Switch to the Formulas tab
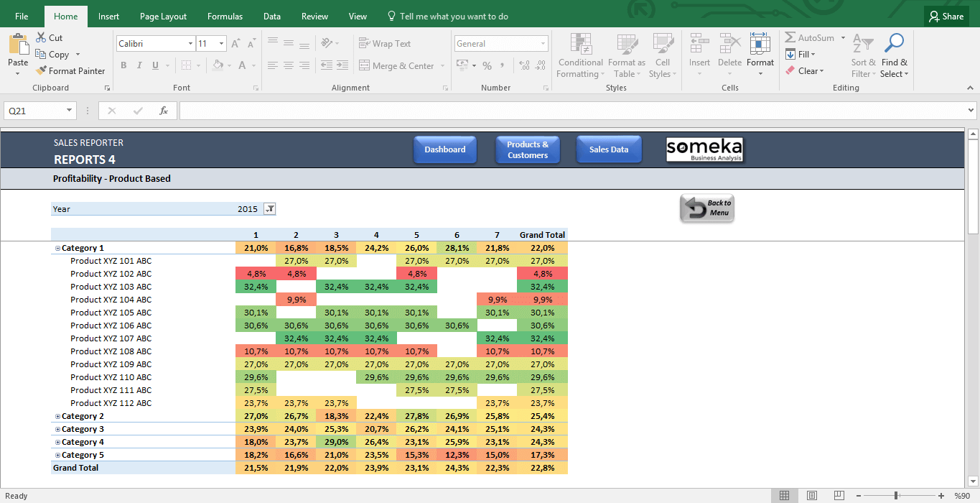 click(x=225, y=17)
